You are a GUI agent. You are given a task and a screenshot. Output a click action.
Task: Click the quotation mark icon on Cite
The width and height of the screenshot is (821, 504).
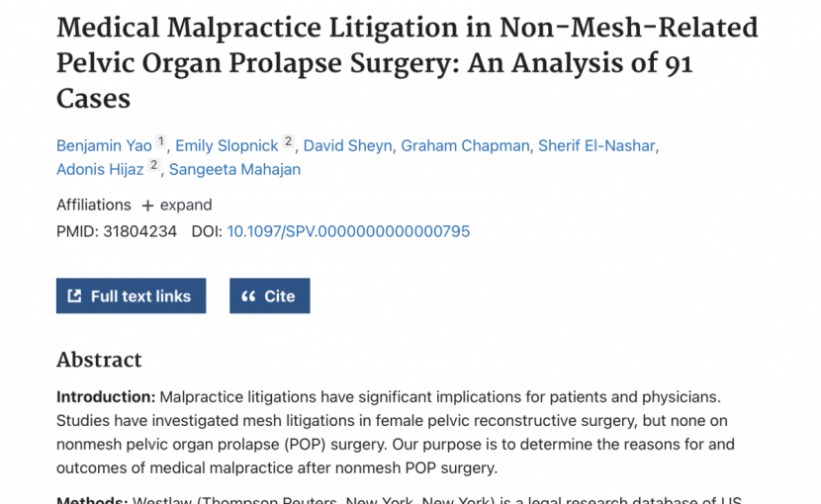tap(248, 296)
